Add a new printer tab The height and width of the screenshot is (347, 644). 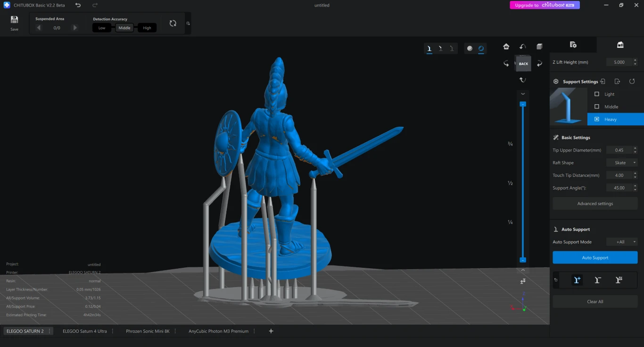coord(271,331)
